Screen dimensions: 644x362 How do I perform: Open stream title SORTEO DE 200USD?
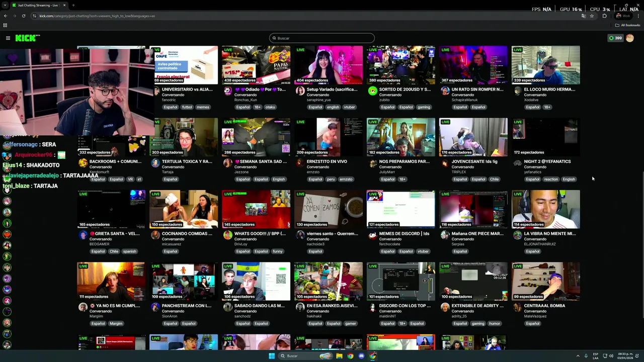(405, 89)
